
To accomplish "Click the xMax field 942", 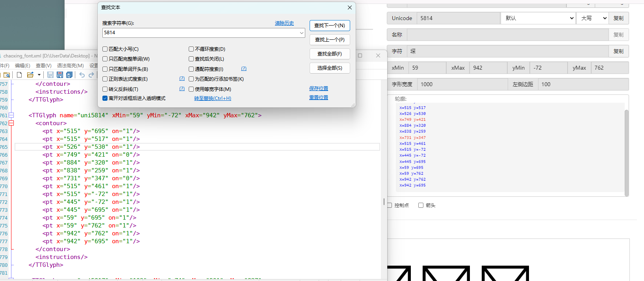I will [488, 68].
